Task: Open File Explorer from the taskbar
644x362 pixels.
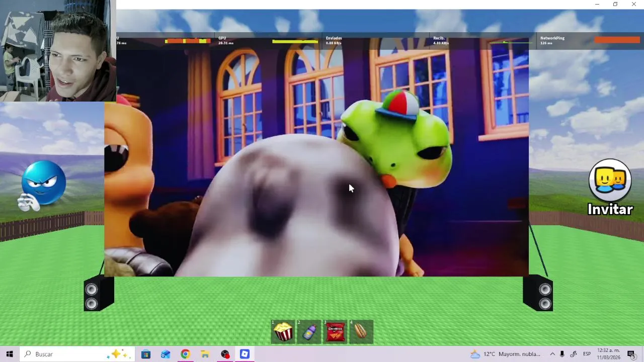Action: click(205, 354)
